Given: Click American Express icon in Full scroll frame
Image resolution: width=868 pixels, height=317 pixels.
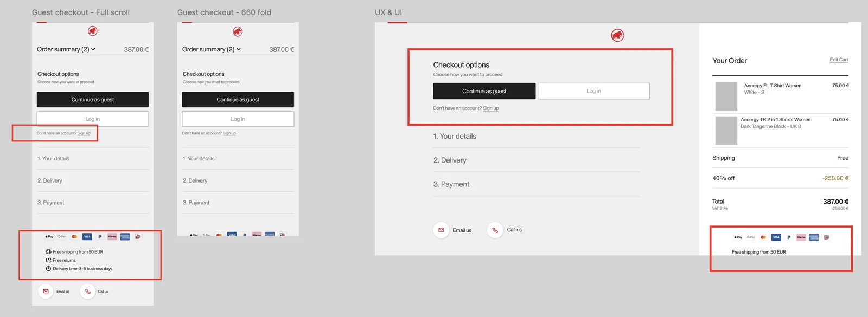Looking at the screenshot, I should click(125, 237).
